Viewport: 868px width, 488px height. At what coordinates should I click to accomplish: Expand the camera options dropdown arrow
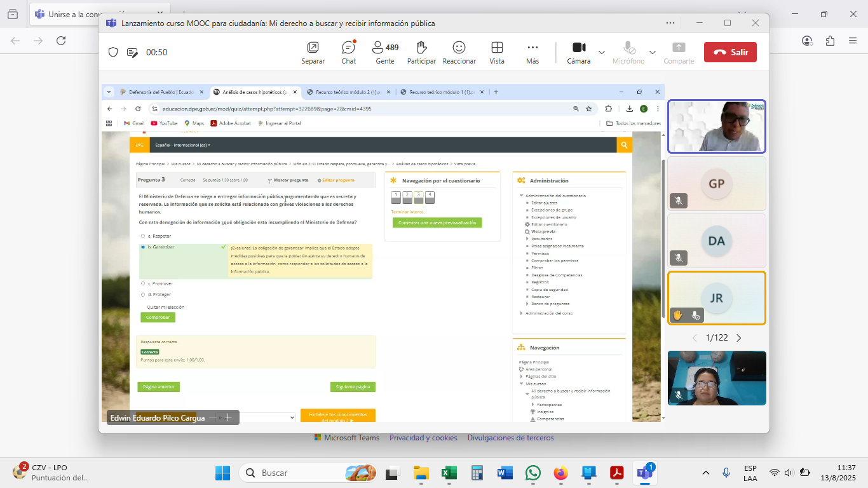602,52
